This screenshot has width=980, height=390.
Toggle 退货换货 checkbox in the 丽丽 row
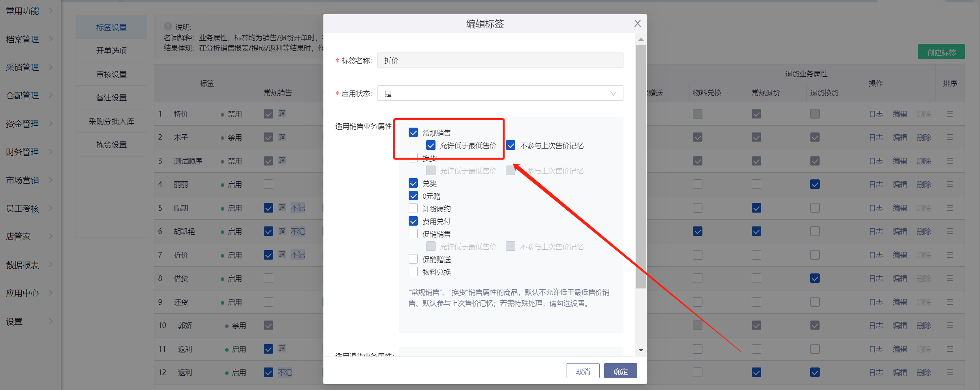[x=815, y=184]
